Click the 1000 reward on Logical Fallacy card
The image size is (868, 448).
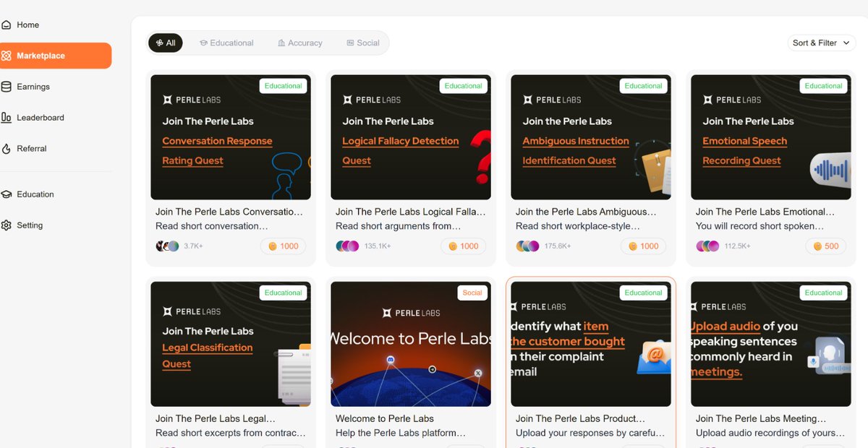(463, 246)
